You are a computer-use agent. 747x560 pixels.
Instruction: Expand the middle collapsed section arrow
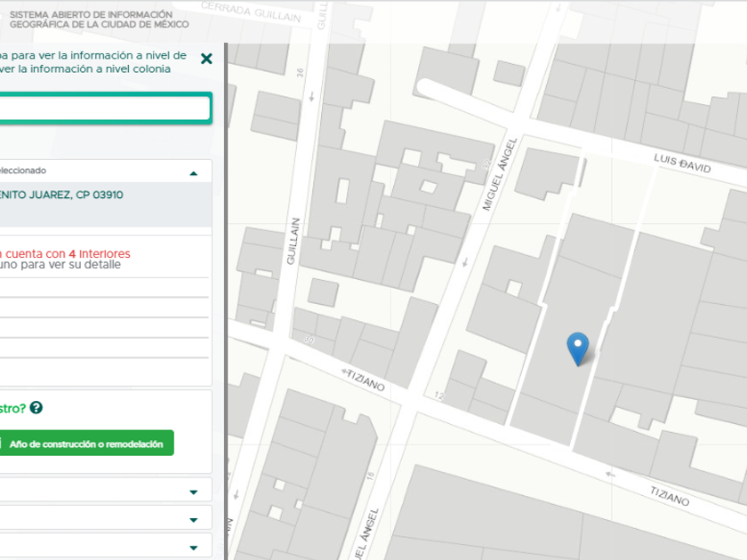coord(194,520)
